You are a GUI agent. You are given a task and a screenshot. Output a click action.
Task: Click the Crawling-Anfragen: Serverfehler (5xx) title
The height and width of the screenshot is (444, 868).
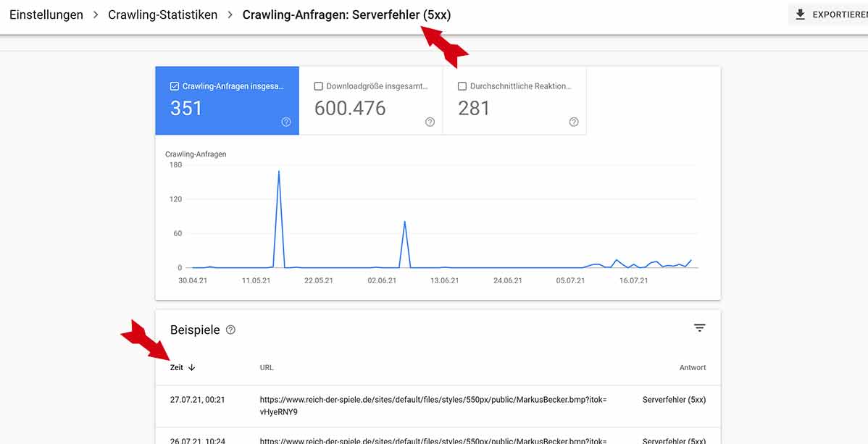pyautogui.click(x=346, y=15)
